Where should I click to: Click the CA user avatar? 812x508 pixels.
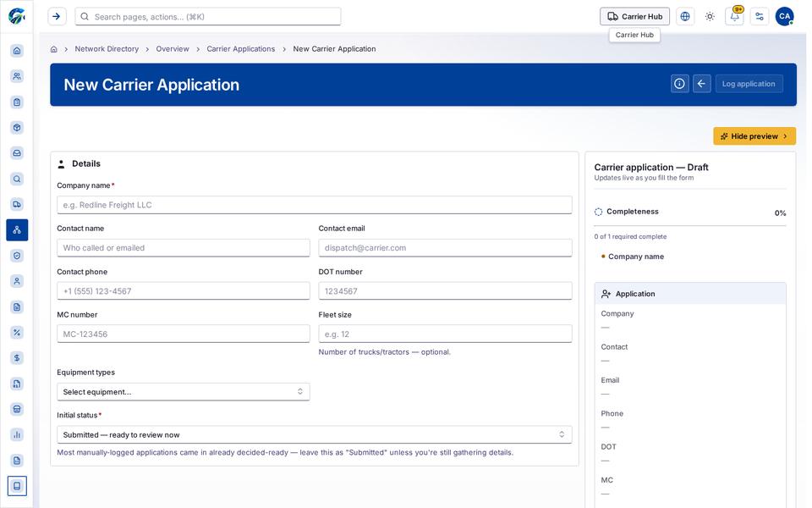click(784, 16)
